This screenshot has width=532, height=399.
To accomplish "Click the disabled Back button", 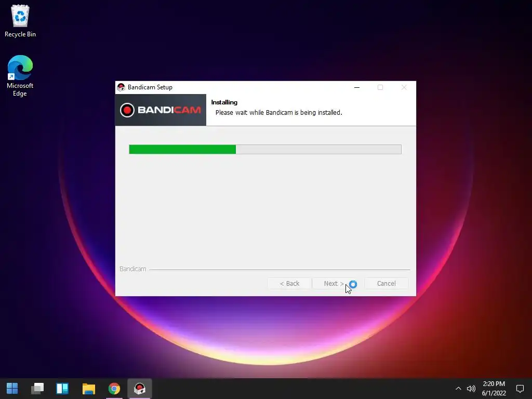I will pos(289,283).
